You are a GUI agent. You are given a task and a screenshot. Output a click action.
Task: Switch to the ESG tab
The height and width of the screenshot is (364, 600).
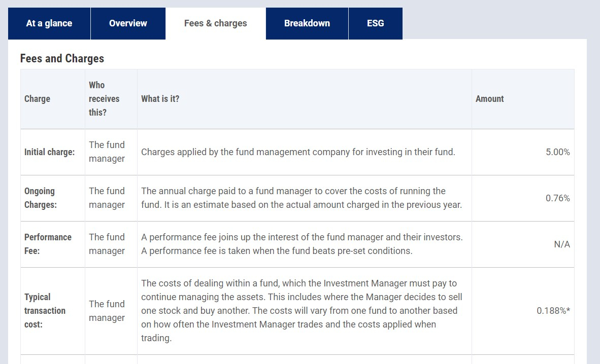[376, 23]
